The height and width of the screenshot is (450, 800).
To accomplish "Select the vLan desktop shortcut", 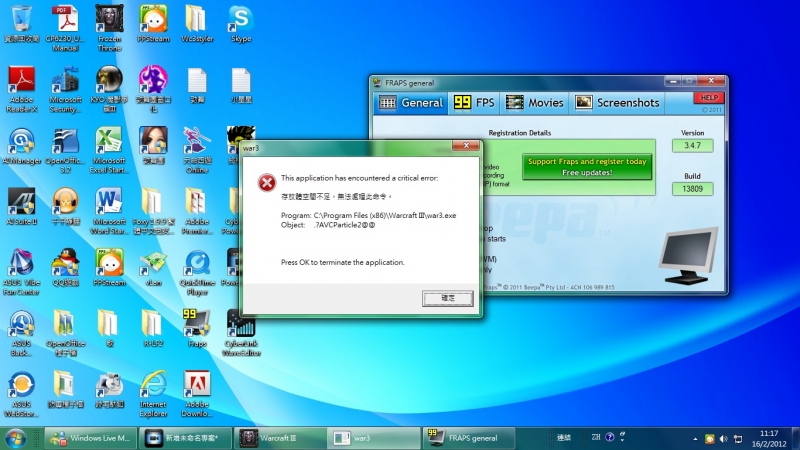I will click(153, 267).
